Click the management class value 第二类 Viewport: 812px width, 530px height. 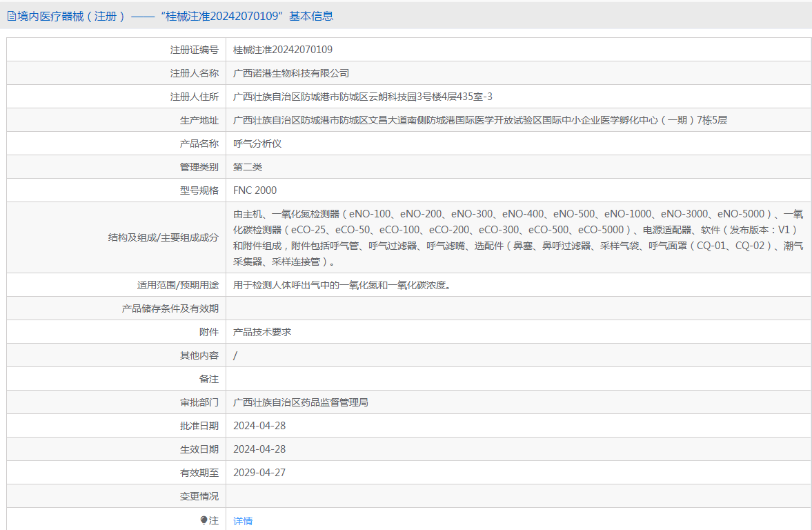(x=248, y=167)
